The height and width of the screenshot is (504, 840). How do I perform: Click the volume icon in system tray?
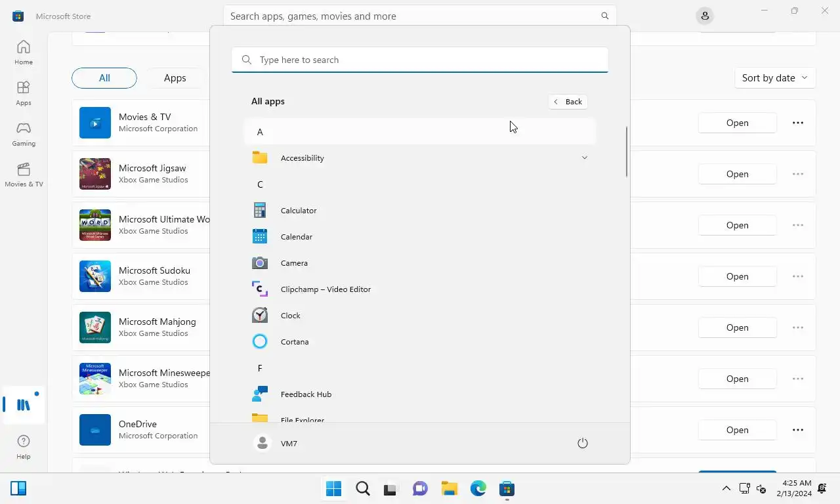coord(761,488)
